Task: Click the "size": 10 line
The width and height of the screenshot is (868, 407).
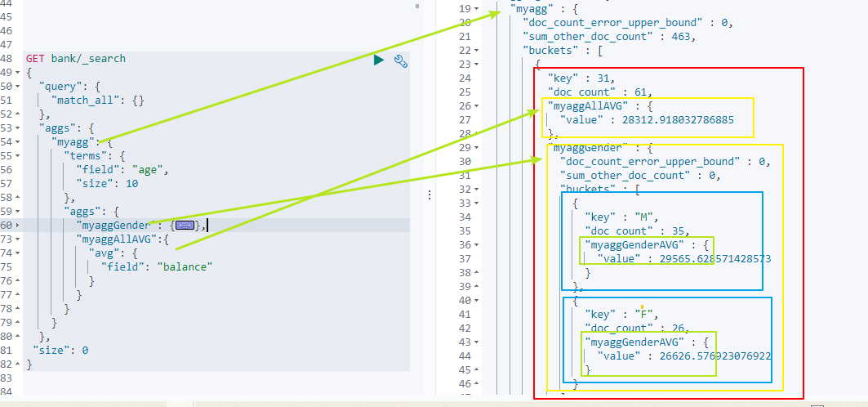Action: pos(108,184)
